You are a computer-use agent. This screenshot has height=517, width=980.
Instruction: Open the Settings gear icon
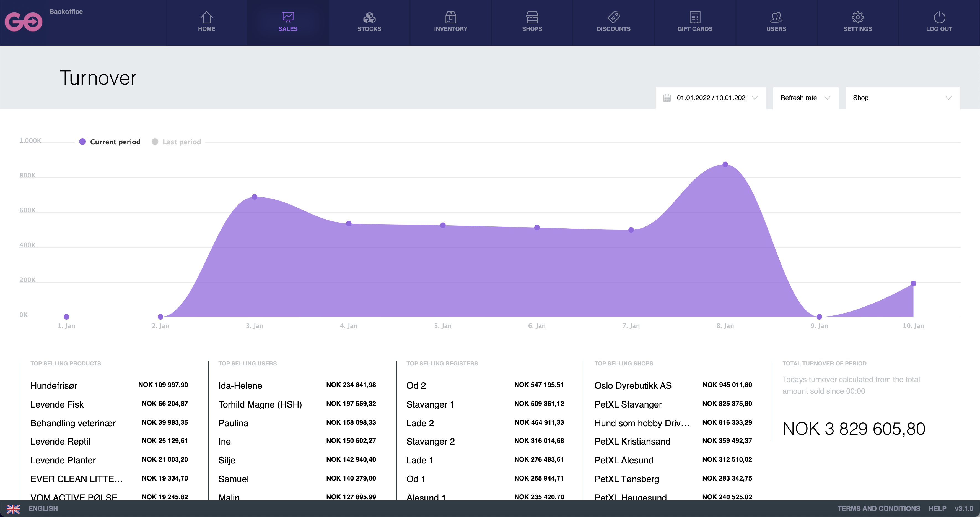pos(857,17)
